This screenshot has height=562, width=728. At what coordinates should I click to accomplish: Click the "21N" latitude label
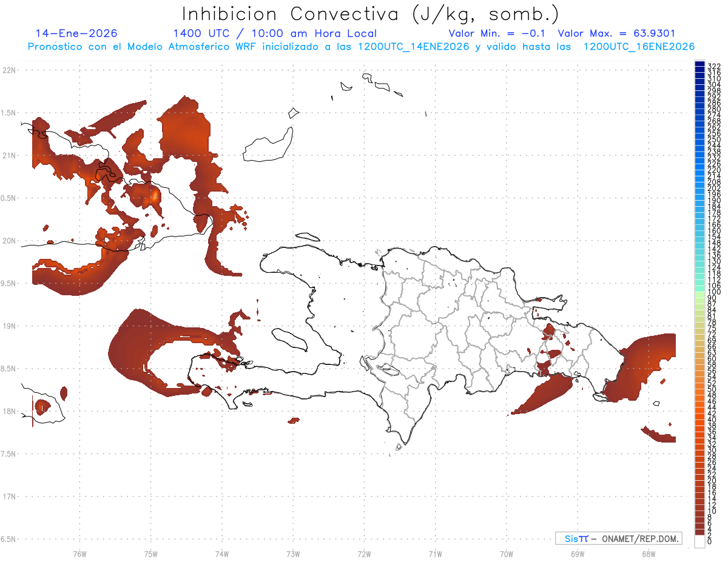(x=8, y=155)
